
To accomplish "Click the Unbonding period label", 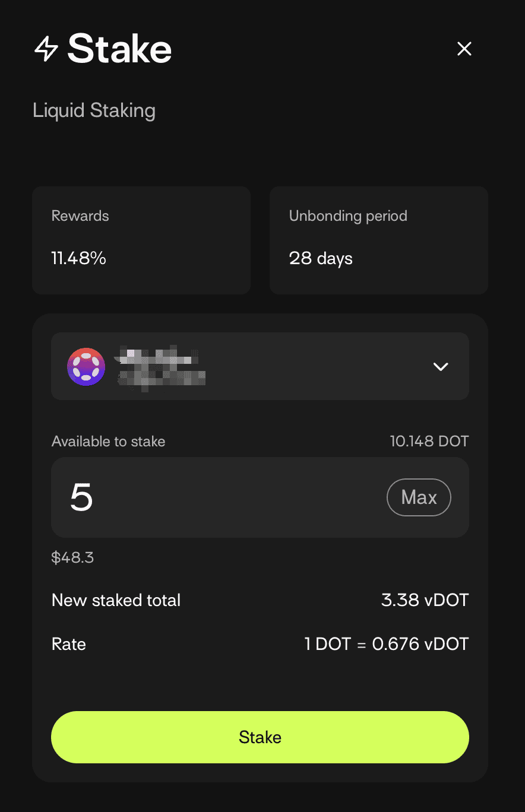I will (348, 216).
